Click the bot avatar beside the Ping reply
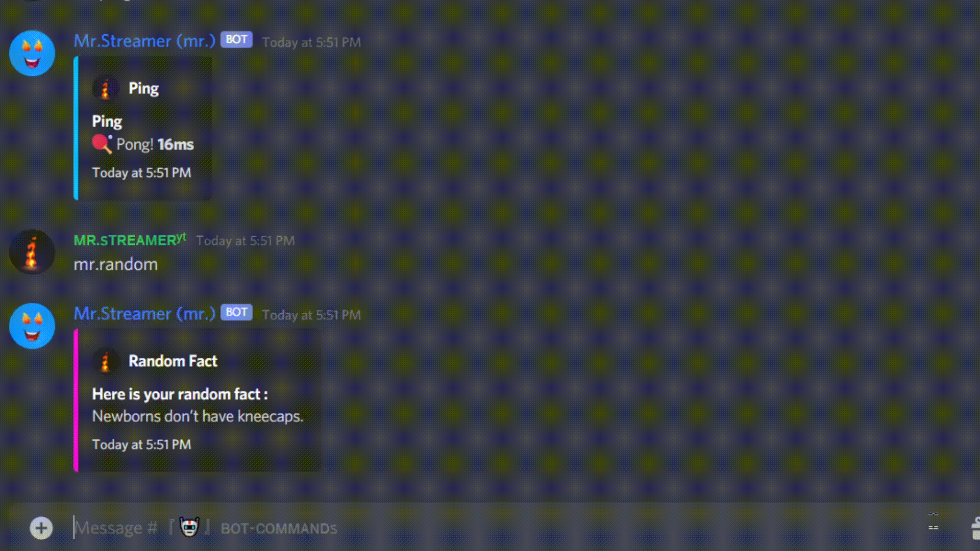Screen dimensions: 980x551 (32, 53)
